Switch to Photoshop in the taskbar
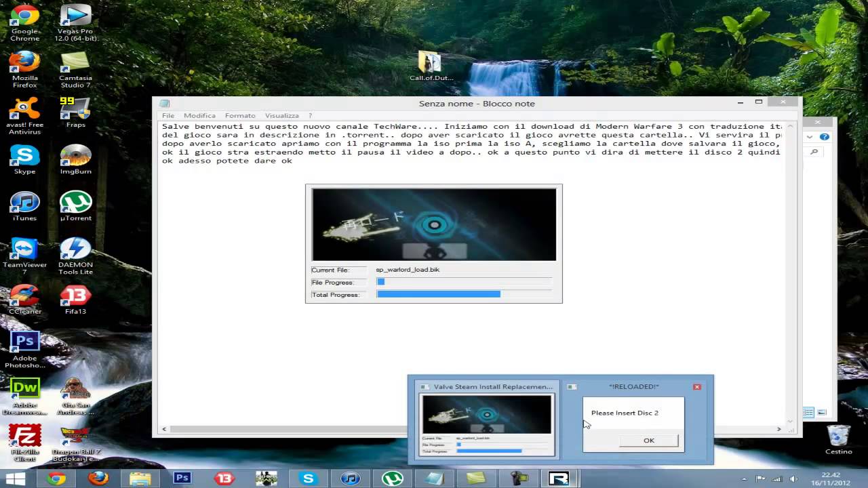The width and height of the screenshot is (868, 488). coord(182,479)
